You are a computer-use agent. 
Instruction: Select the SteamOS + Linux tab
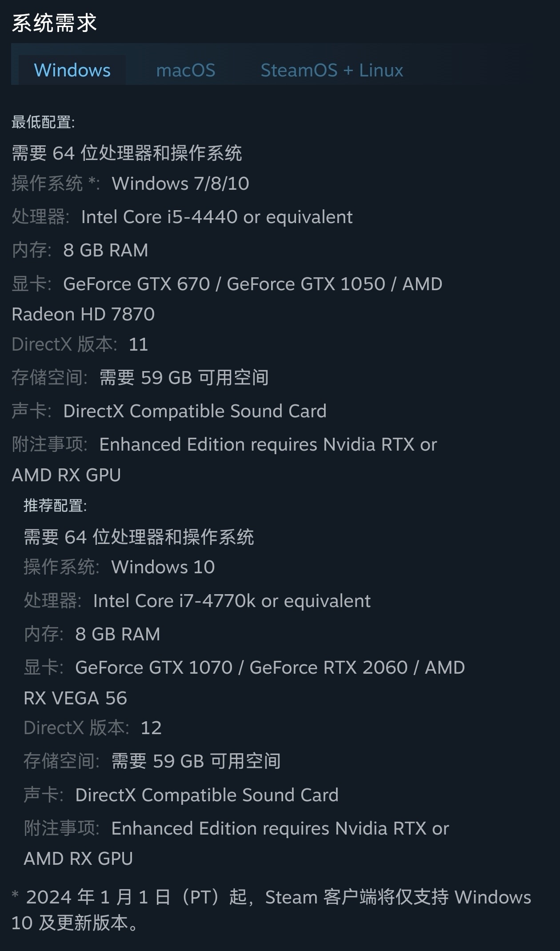(332, 70)
